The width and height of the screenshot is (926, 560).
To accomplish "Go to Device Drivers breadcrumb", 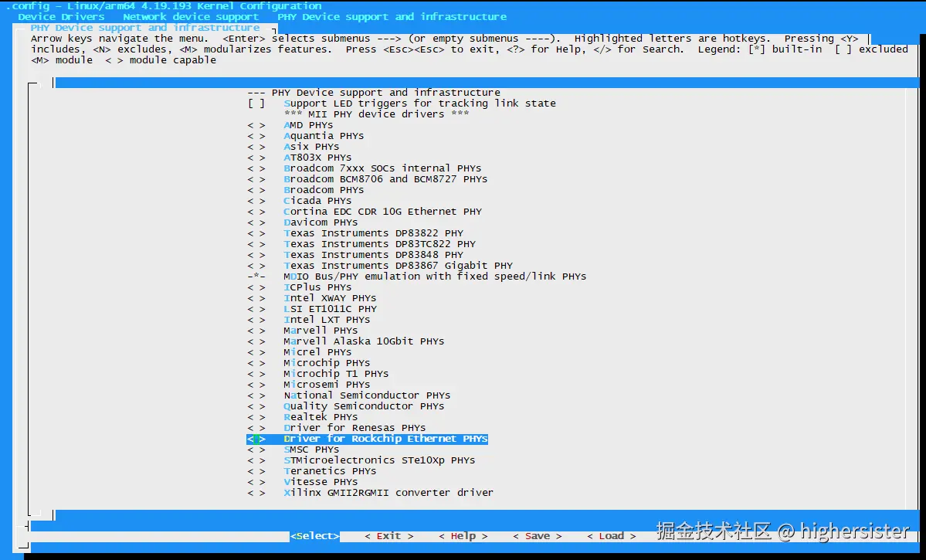I will point(62,17).
